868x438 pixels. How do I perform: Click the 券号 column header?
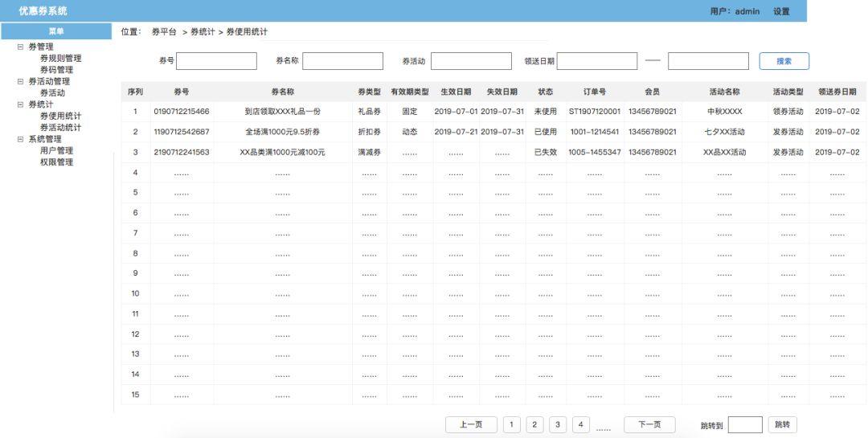pos(182,92)
